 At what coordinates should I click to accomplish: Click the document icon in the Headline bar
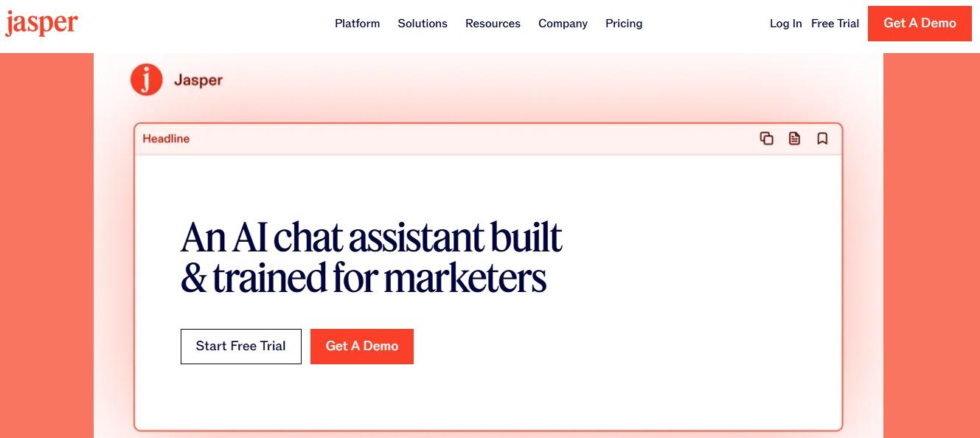[x=794, y=139]
